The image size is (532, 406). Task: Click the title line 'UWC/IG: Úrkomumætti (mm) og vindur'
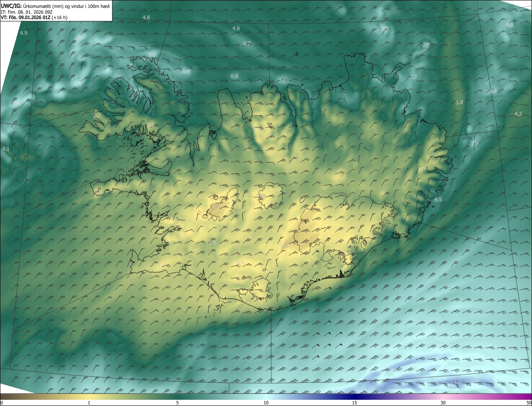click(55, 6)
